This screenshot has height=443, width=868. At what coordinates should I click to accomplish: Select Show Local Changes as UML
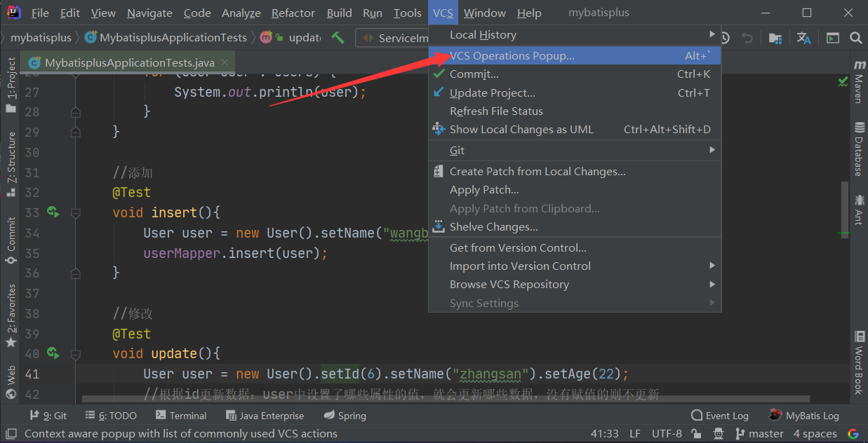pos(575,129)
